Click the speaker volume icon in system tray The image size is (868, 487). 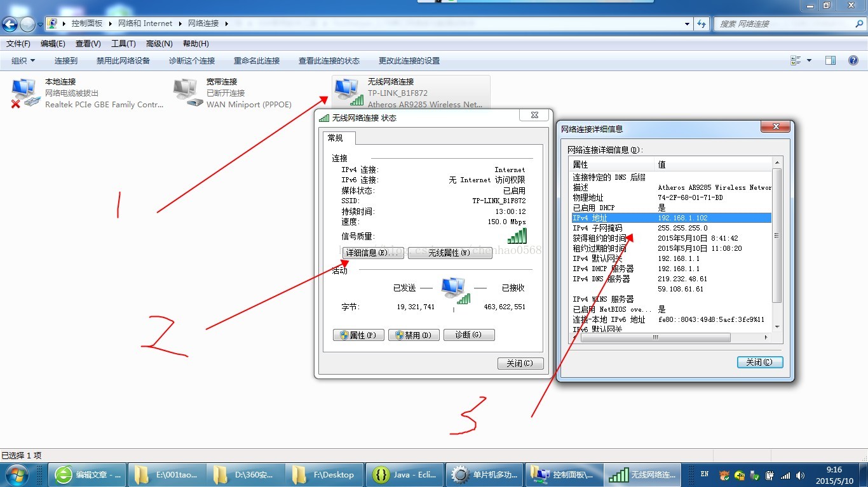pyautogui.click(x=799, y=475)
